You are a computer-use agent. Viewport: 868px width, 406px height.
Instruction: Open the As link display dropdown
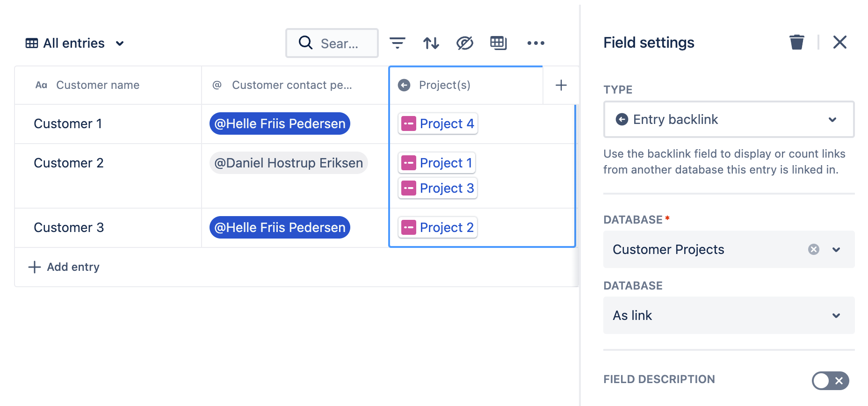click(x=729, y=315)
